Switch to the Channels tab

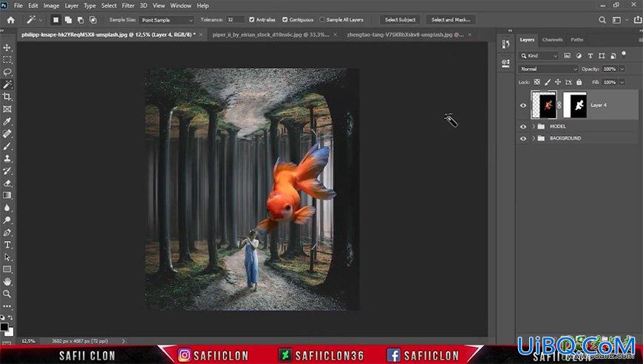552,40
